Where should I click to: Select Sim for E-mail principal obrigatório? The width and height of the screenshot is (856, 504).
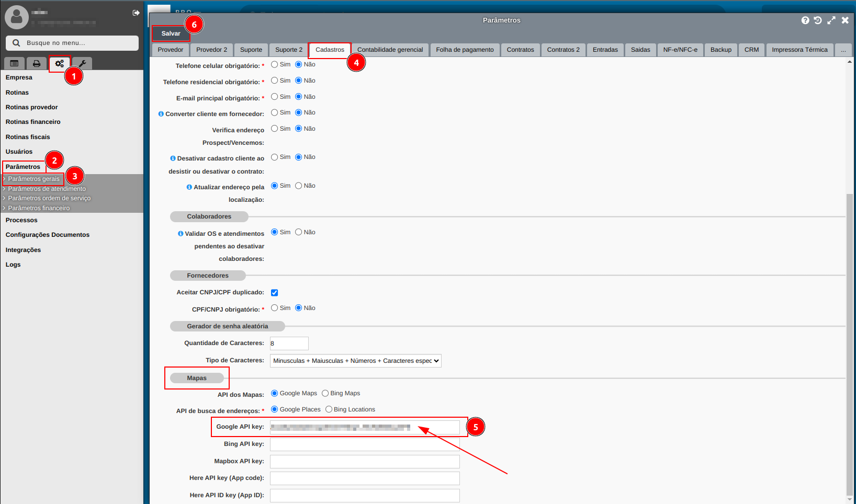(274, 97)
